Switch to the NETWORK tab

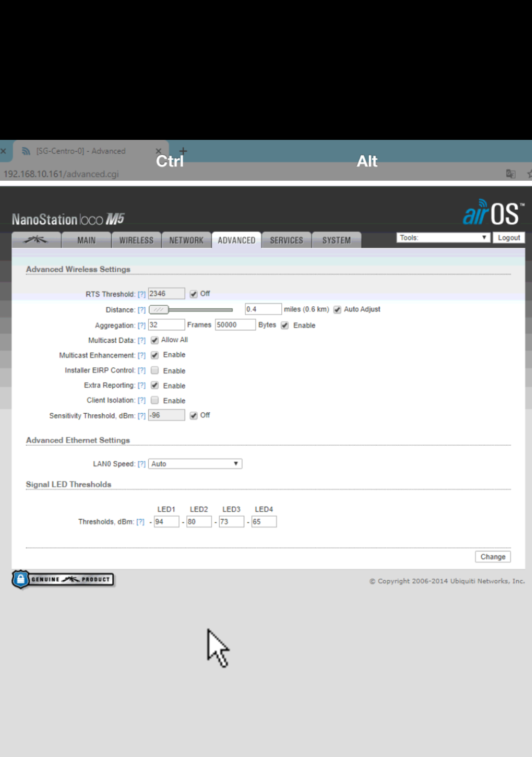(x=186, y=240)
